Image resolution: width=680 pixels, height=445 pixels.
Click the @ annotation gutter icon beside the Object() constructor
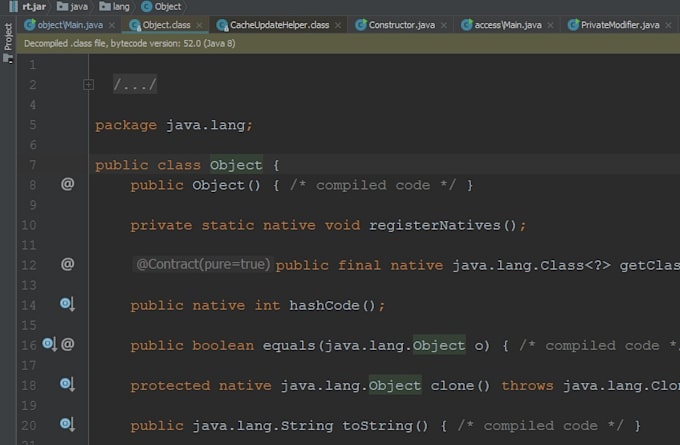pyautogui.click(x=67, y=185)
